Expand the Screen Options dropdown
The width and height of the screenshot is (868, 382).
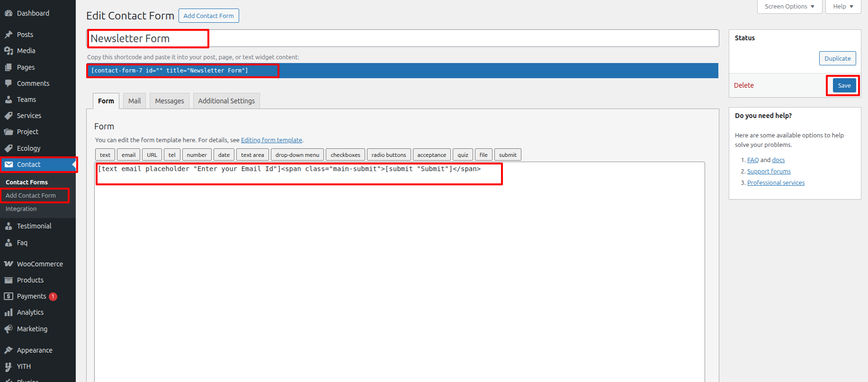coord(789,7)
